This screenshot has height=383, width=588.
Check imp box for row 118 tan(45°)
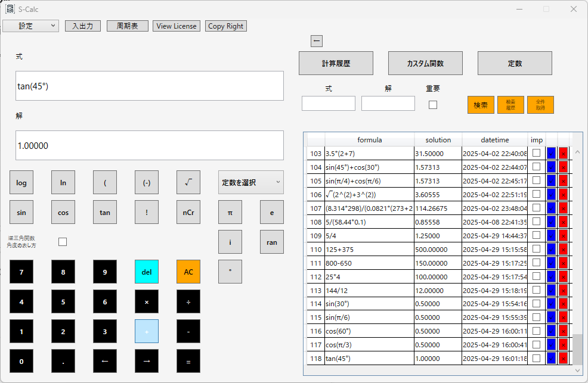(537, 359)
